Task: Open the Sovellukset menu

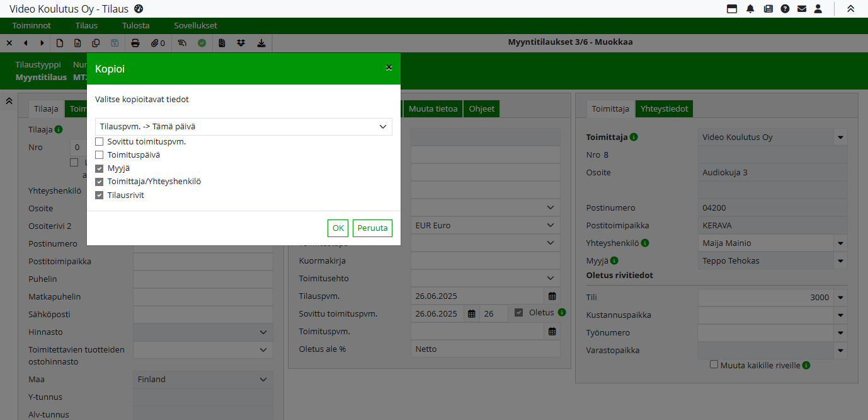Action: click(x=195, y=26)
